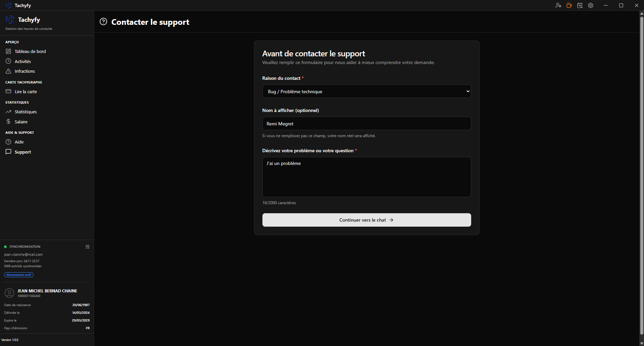Select the Activités sidebar item

pyautogui.click(x=22, y=61)
